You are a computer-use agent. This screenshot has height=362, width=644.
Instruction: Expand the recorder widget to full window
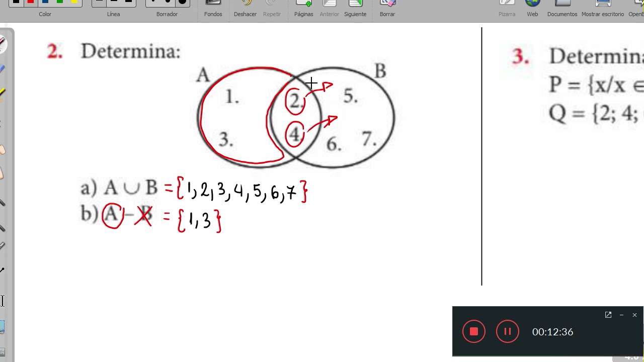pos(608,315)
